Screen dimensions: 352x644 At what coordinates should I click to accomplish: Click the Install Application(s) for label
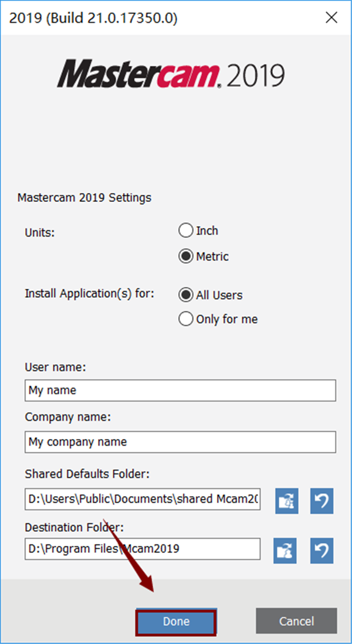point(89,294)
